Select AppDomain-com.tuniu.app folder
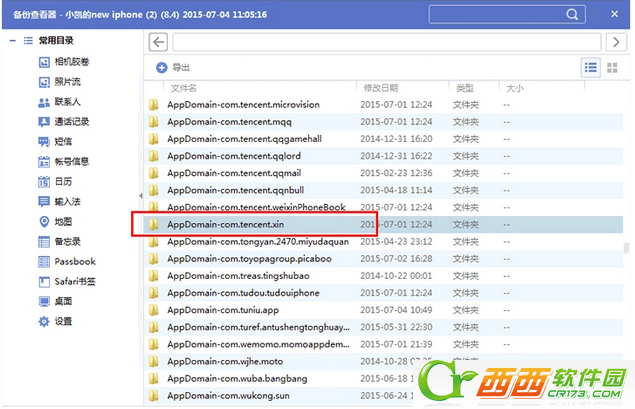635x409 pixels. click(x=383, y=310)
